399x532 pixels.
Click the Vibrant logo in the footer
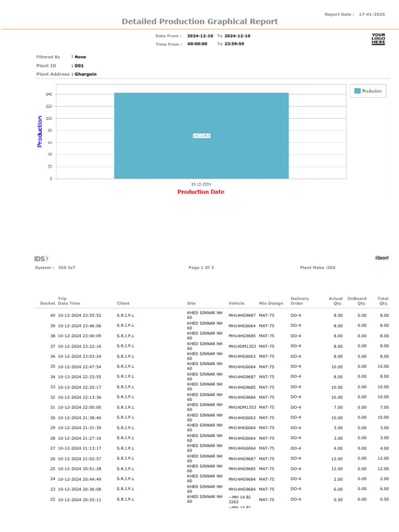tap(382, 258)
